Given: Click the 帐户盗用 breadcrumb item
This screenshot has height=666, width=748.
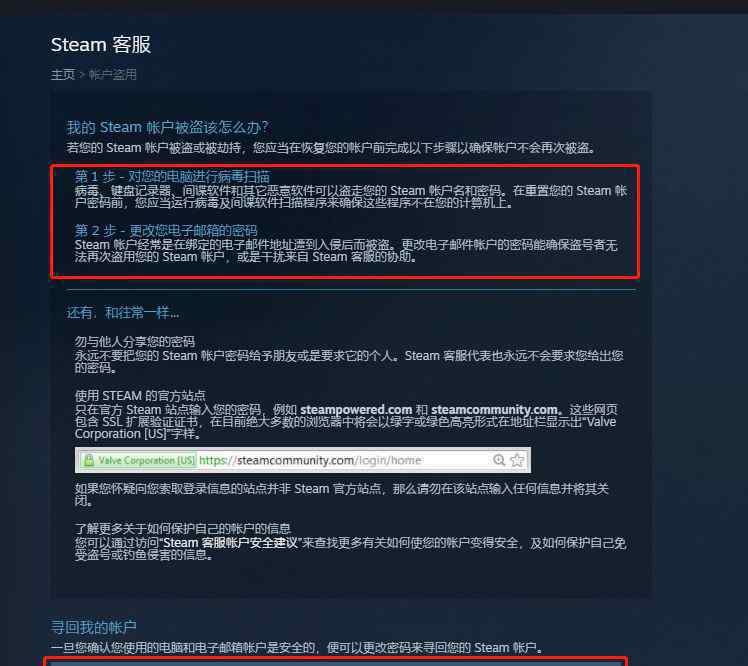Looking at the screenshot, I should (113, 74).
